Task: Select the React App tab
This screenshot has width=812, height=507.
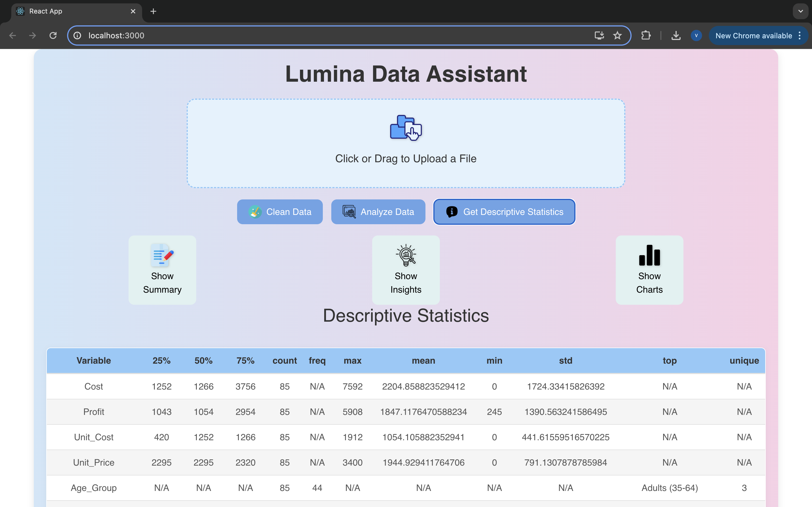Action: click(67, 11)
